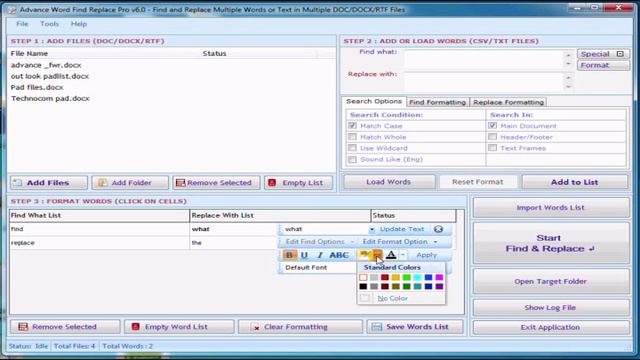This screenshot has height=360, width=640.
Task: Enable the Use Wildcard checkbox
Action: (353, 148)
